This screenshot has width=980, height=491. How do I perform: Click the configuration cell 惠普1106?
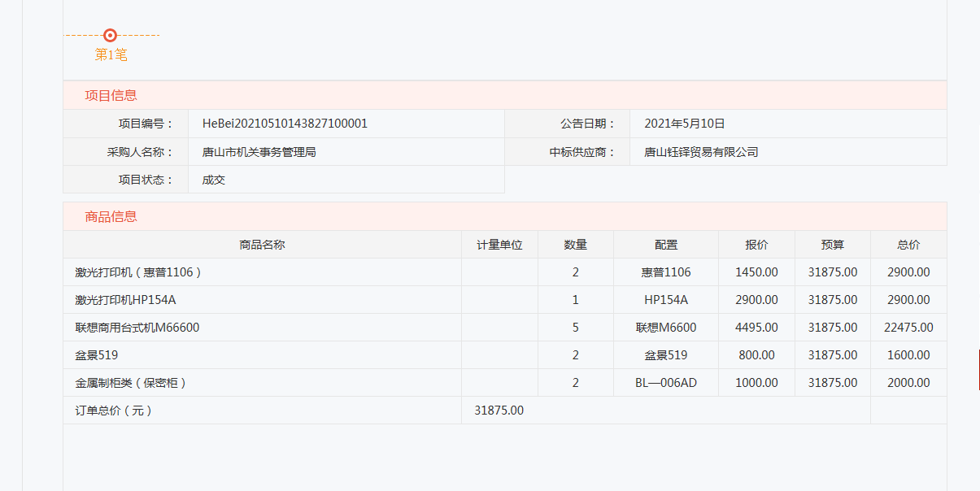coord(666,272)
